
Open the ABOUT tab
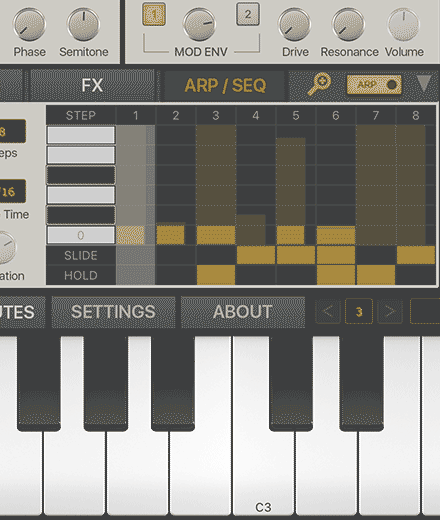pos(243,312)
